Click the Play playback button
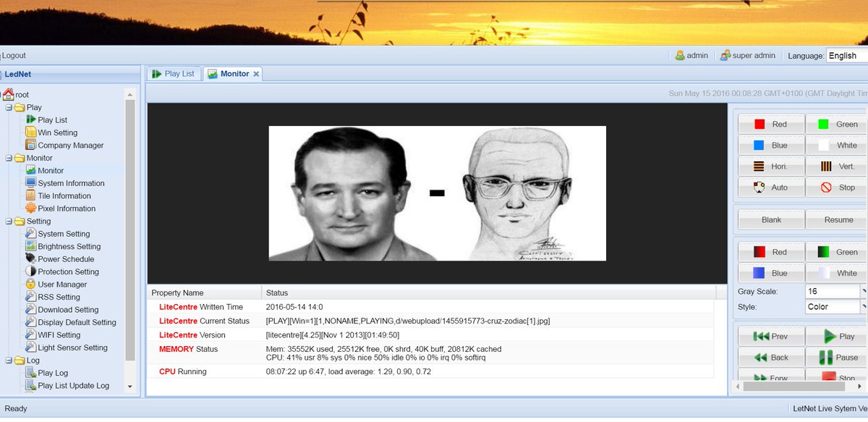This screenshot has height=422, width=868. tap(837, 337)
